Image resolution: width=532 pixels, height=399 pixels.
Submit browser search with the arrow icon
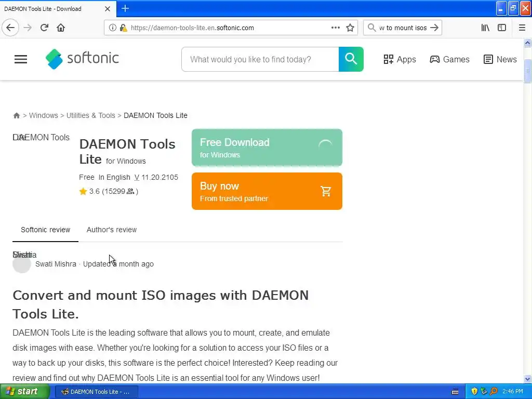[434, 28]
